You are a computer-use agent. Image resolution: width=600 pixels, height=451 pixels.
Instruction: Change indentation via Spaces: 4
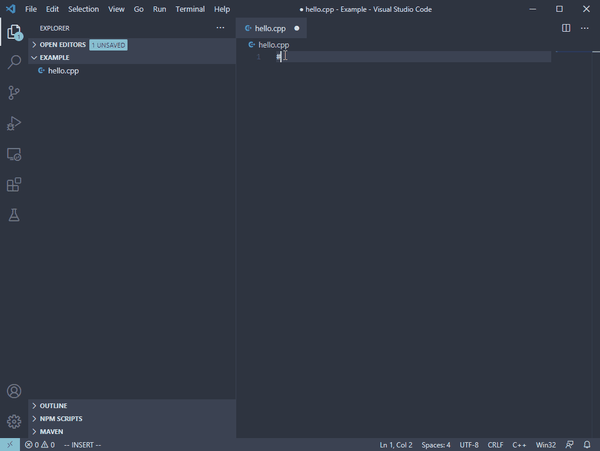pyautogui.click(x=436, y=445)
